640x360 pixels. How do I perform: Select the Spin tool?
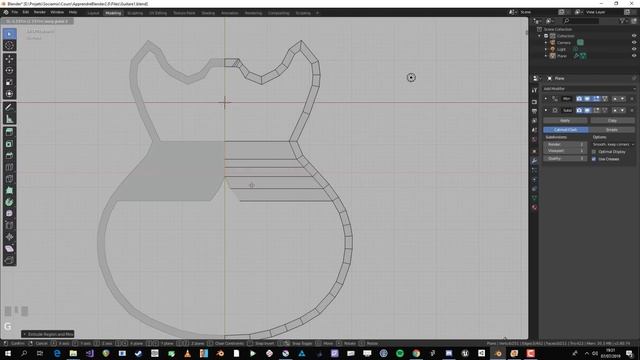[x=9, y=202]
